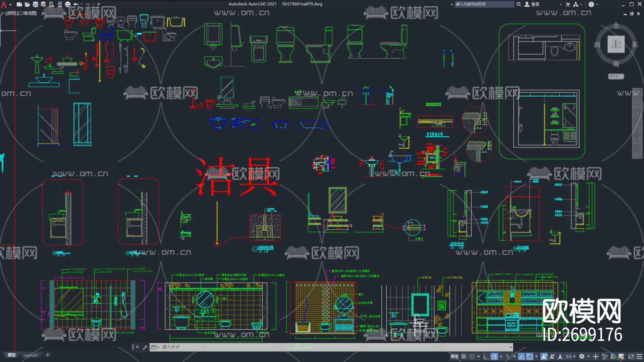
Task: Click the navigation bar zoom extents tool
Action: [637, 122]
